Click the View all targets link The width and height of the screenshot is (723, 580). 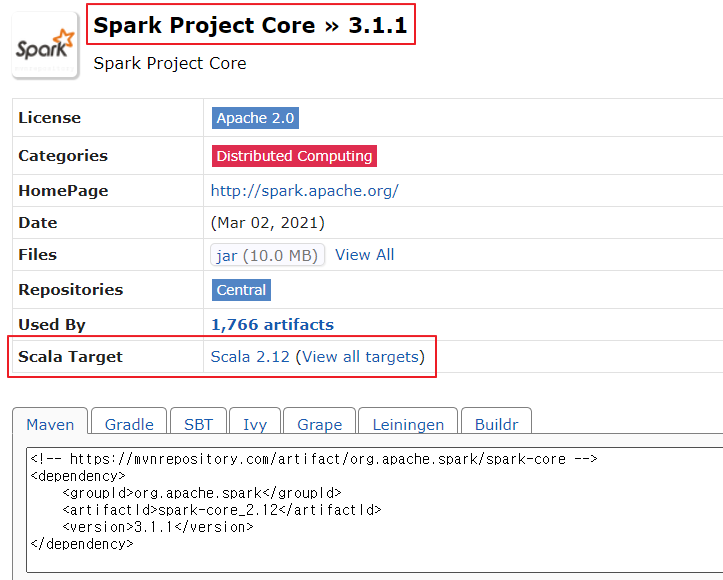(360, 357)
